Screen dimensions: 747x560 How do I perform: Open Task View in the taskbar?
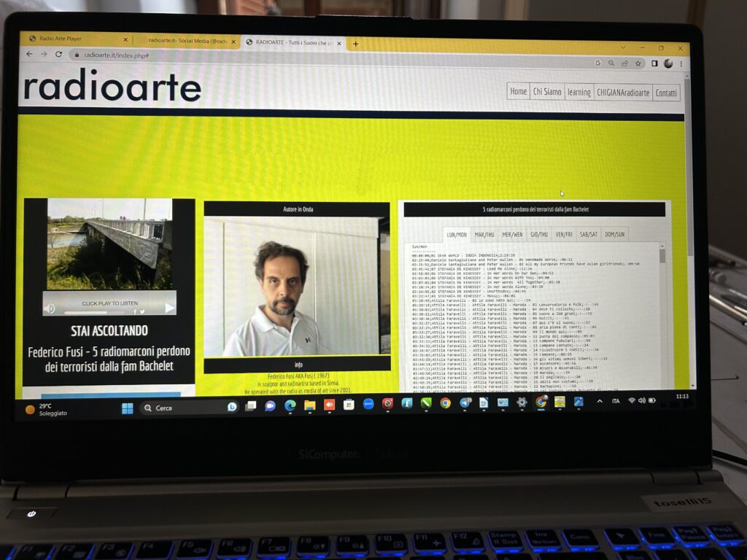click(251, 406)
